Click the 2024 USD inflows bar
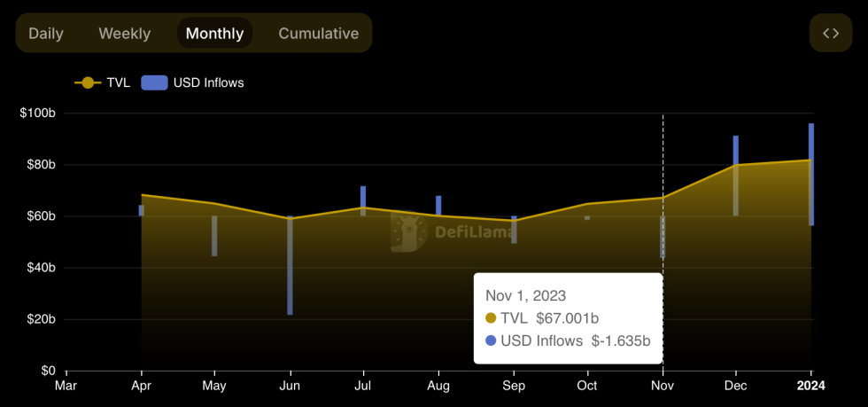 (810, 174)
